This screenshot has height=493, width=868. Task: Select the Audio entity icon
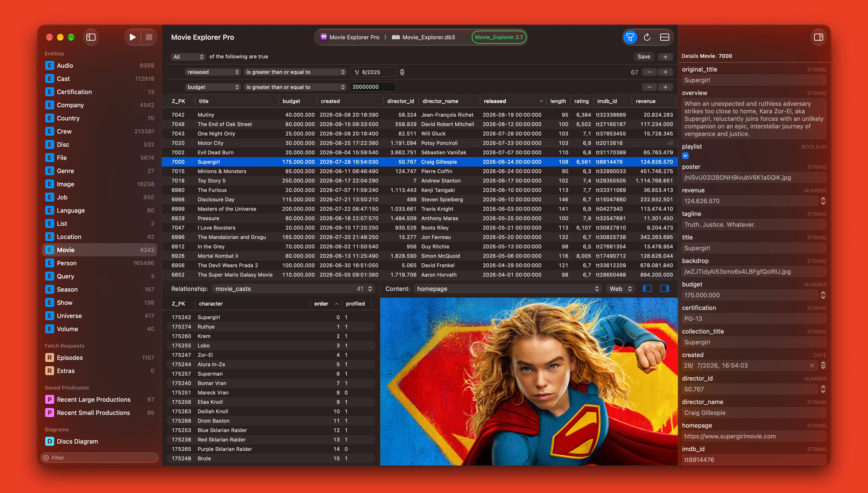coord(49,65)
